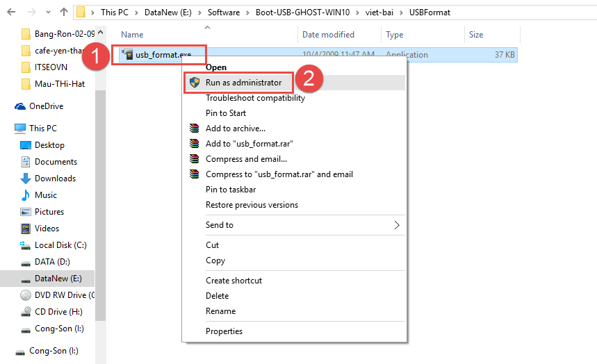Click the usb_format.exe file icon
Screen dimensions: 597x364
click(126, 55)
